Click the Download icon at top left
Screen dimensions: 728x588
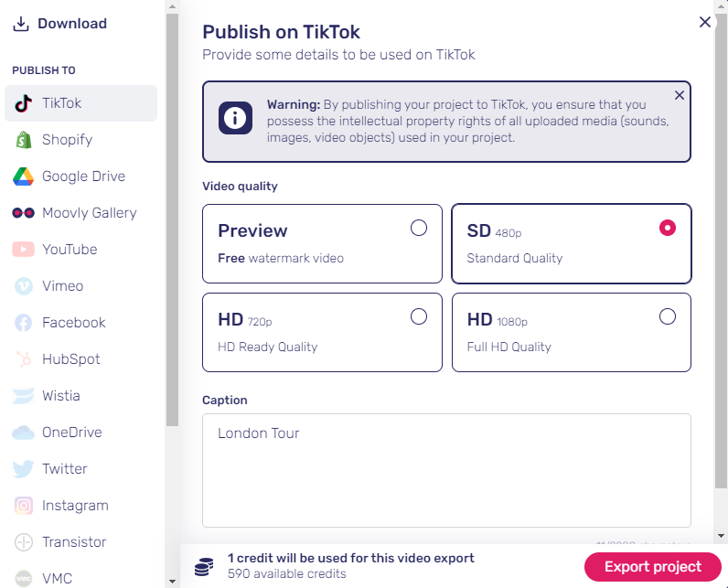tap(21, 24)
